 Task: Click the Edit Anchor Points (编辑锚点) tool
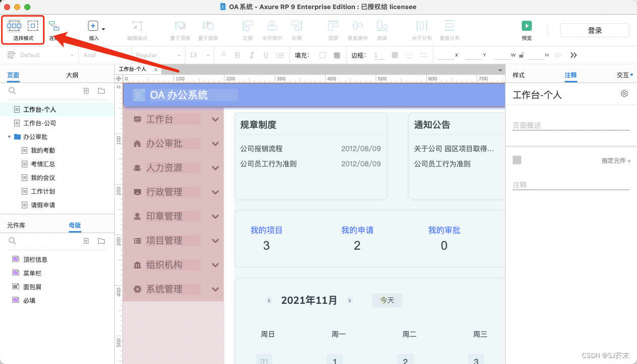point(137,26)
